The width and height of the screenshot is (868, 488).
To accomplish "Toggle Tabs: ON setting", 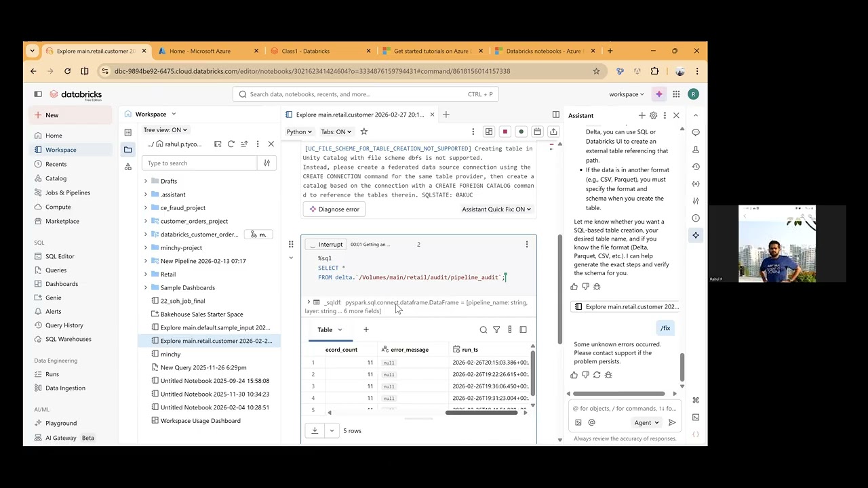I will pos(336,131).
